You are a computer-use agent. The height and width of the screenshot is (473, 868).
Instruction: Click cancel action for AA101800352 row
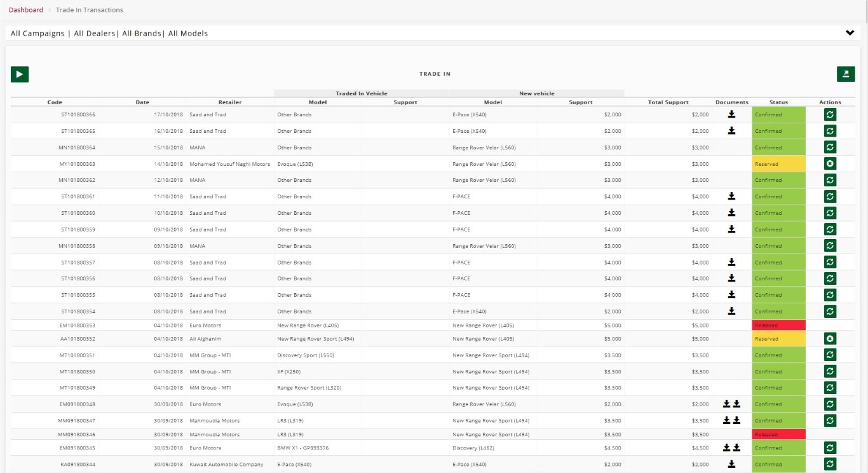830,339
